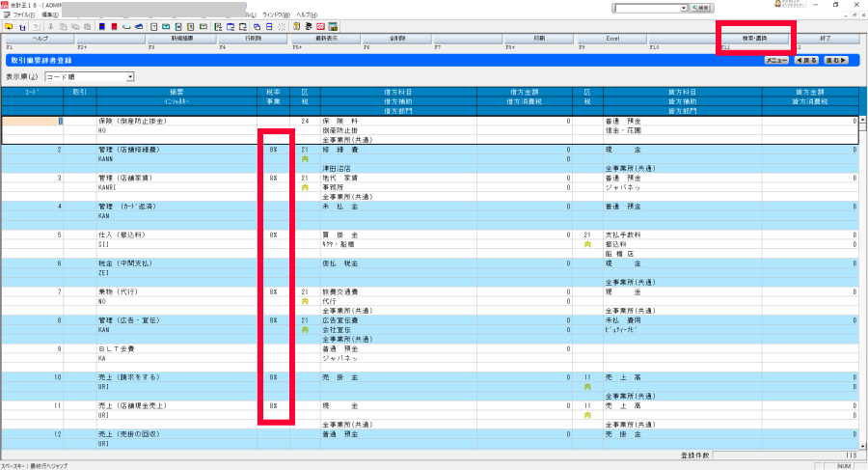Click the scissors cut icon
The width and height of the screenshot is (868, 470).
coord(50,26)
